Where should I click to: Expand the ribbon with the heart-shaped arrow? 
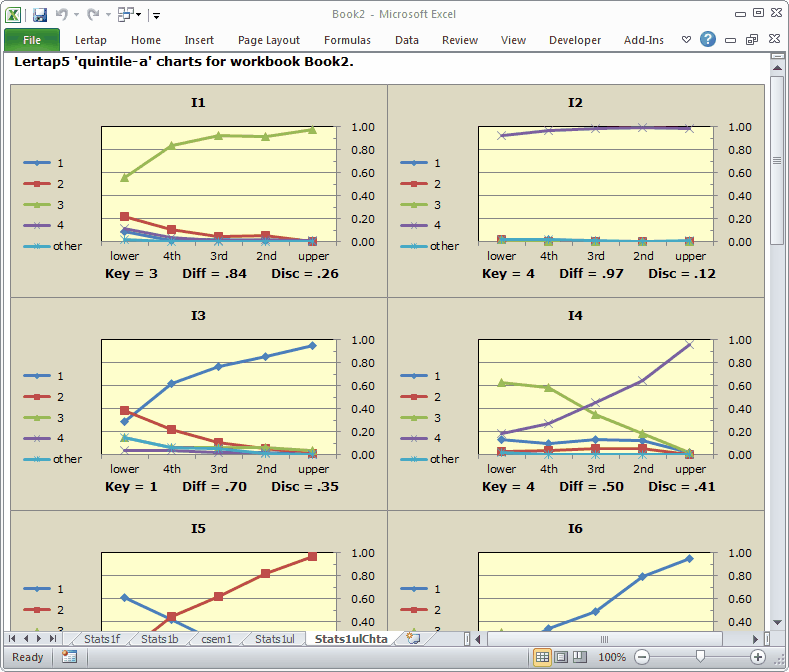(x=686, y=39)
